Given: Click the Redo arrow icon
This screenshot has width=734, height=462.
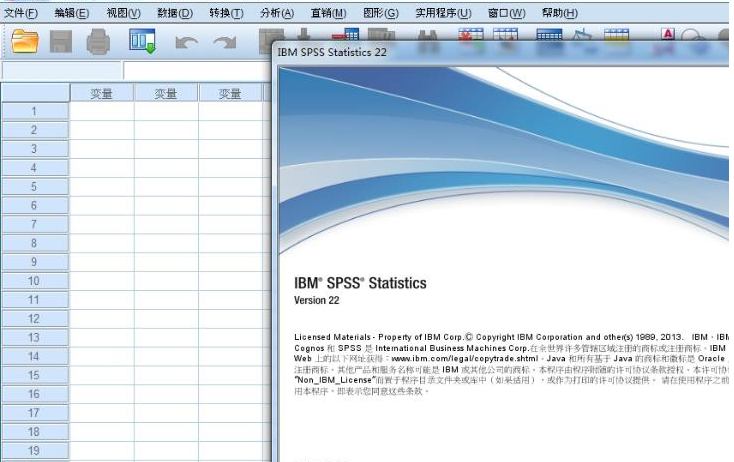Looking at the screenshot, I should 225,43.
